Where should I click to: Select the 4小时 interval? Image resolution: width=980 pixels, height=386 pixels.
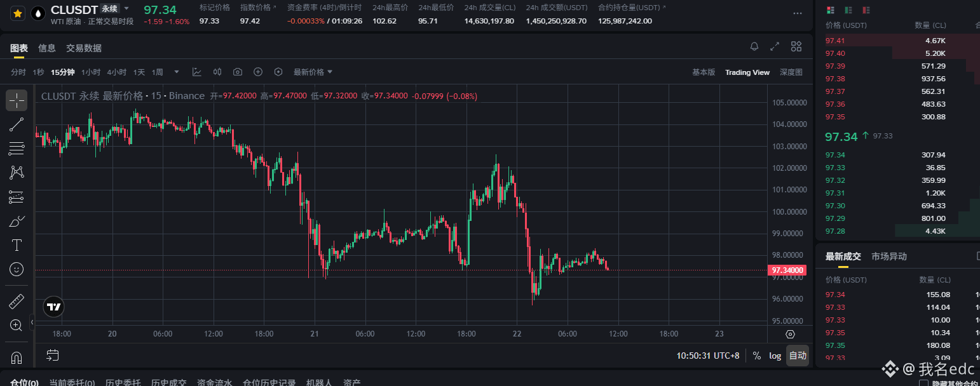click(x=117, y=72)
